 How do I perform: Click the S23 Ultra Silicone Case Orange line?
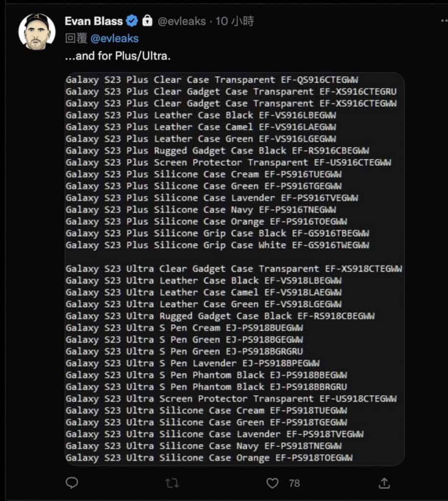click(209, 458)
